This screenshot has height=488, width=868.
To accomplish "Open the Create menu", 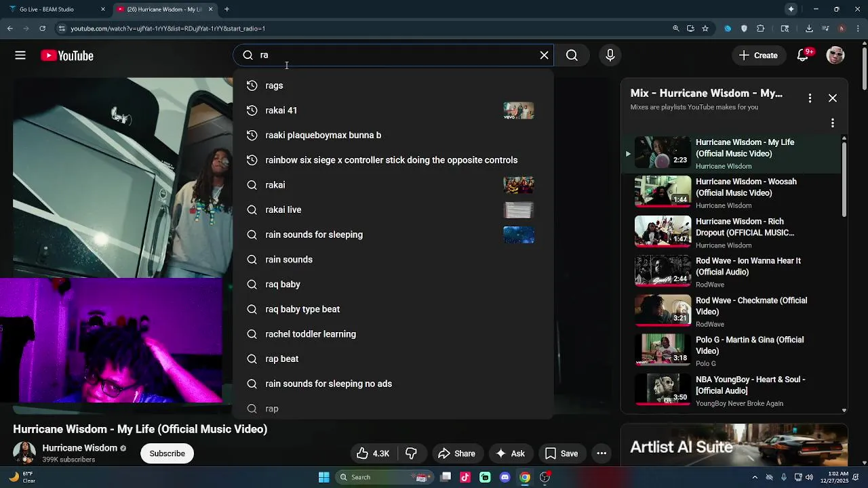I will point(758,56).
